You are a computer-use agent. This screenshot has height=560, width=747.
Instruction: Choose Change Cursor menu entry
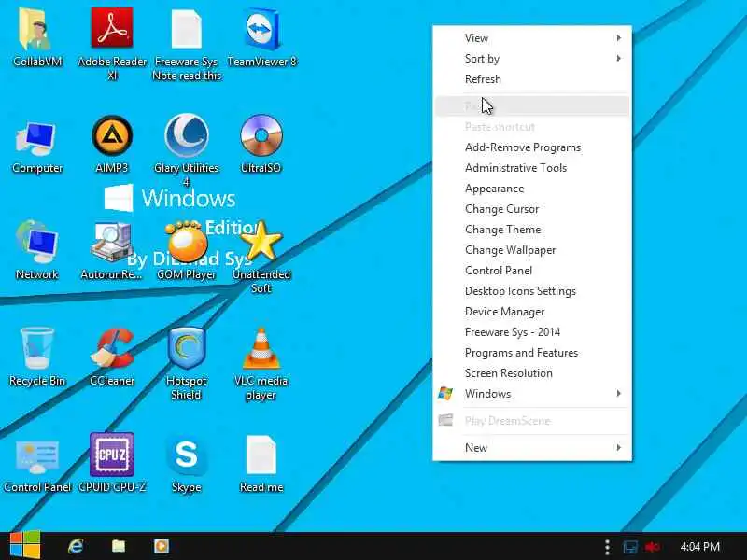pyautogui.click(x=532, y=209)
